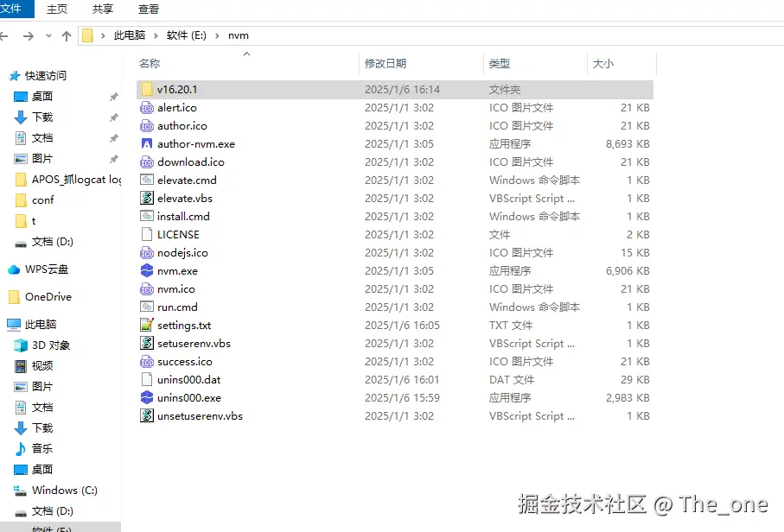
Task: Click the nvm.exe application icon
Action: tap(147, 270)
